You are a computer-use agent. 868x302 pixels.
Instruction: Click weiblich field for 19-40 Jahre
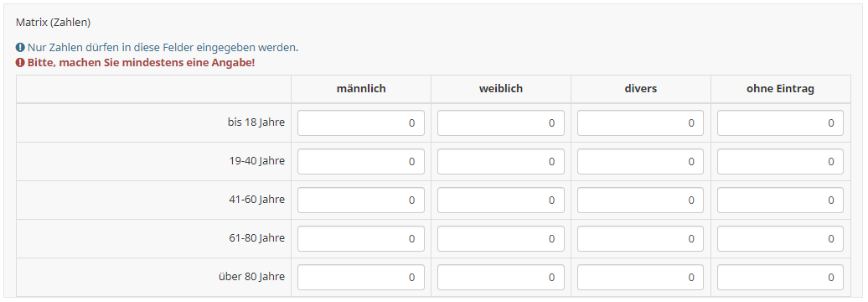click(x=501, y=161)
